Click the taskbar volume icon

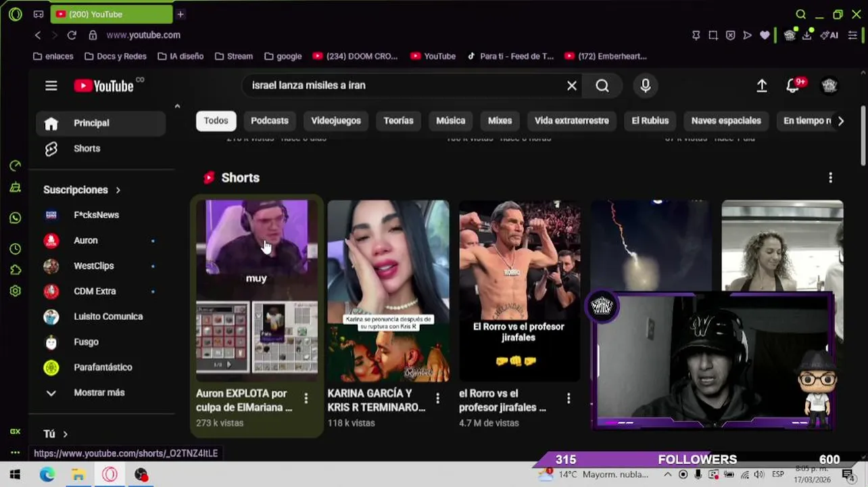coord(758,475)
